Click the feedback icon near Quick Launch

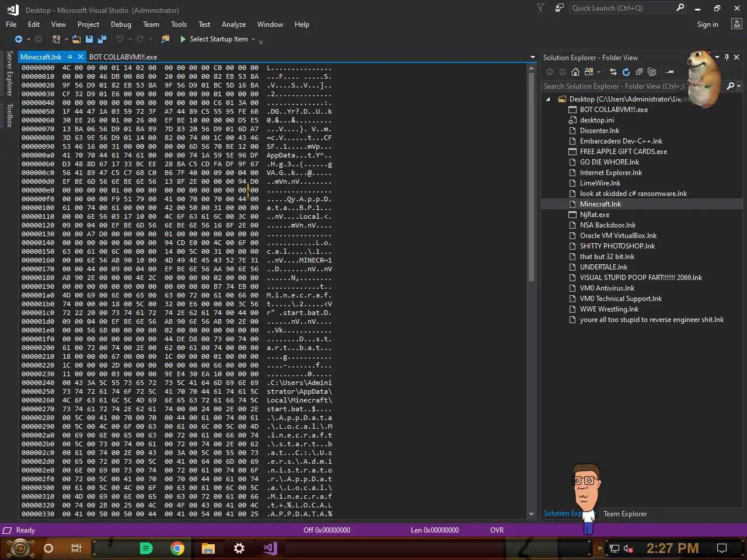[560, 8]
